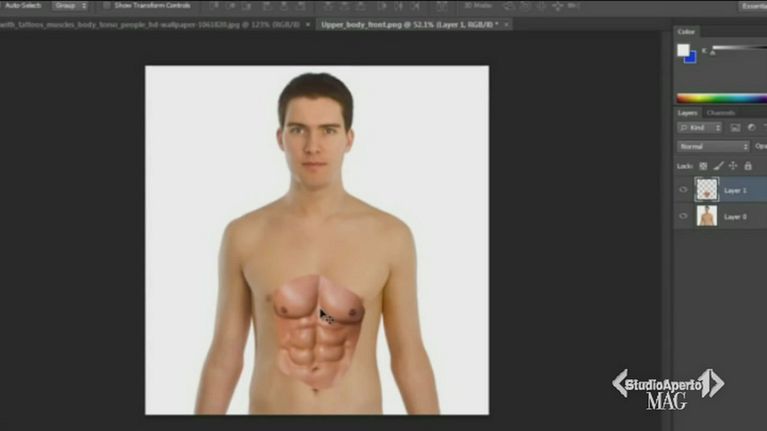This screenshot has width=767, height=431.
Task: Click lock all padlock icon
Action: [748, 166]
